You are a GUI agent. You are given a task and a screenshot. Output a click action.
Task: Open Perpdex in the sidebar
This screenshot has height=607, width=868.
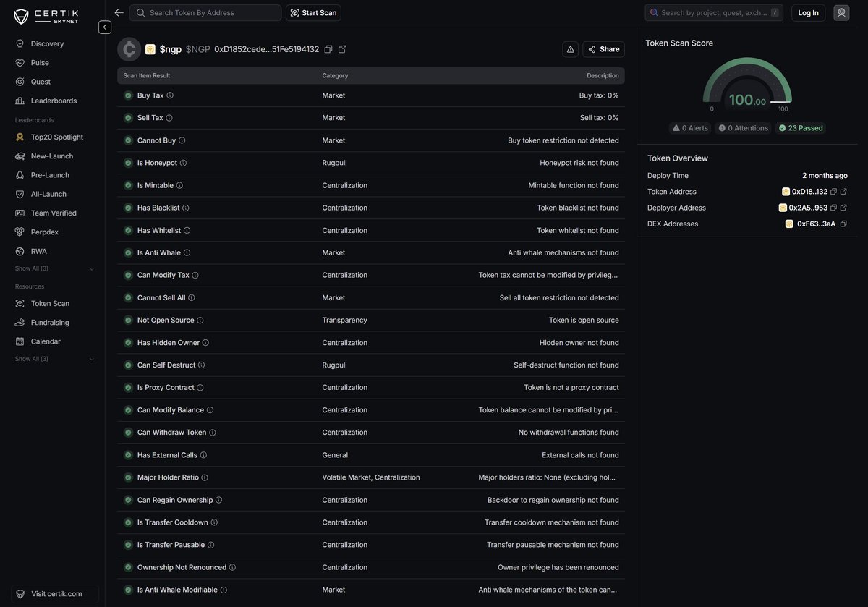pyautogui.click(x=44, y=232)
